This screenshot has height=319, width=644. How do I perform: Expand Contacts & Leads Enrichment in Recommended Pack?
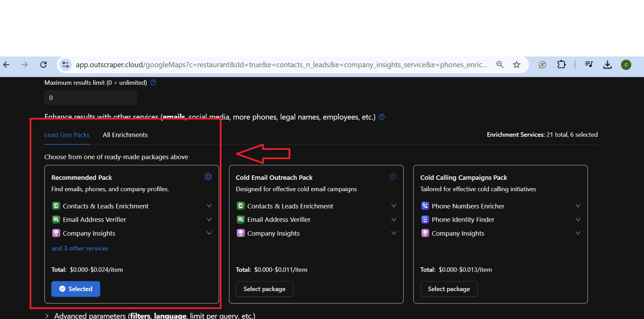[x=209, y=206]
